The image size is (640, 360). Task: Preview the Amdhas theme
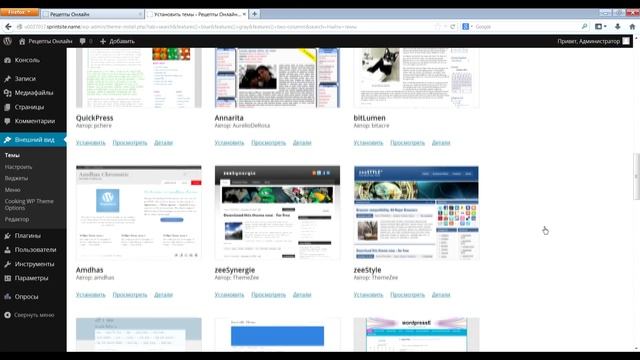pyautogui.click(x=130, y=295)
